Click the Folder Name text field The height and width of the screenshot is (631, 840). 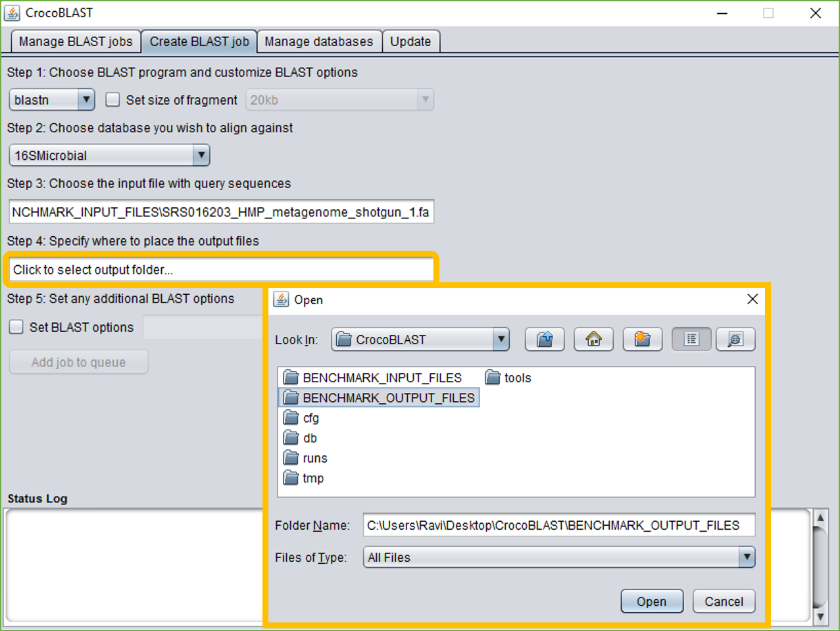[x=559, y=525]
